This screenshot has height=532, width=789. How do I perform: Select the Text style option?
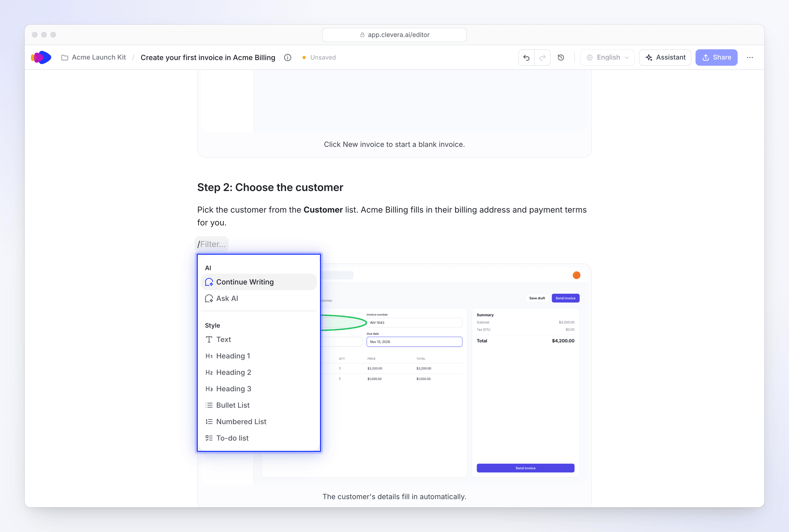click(259, 339)
